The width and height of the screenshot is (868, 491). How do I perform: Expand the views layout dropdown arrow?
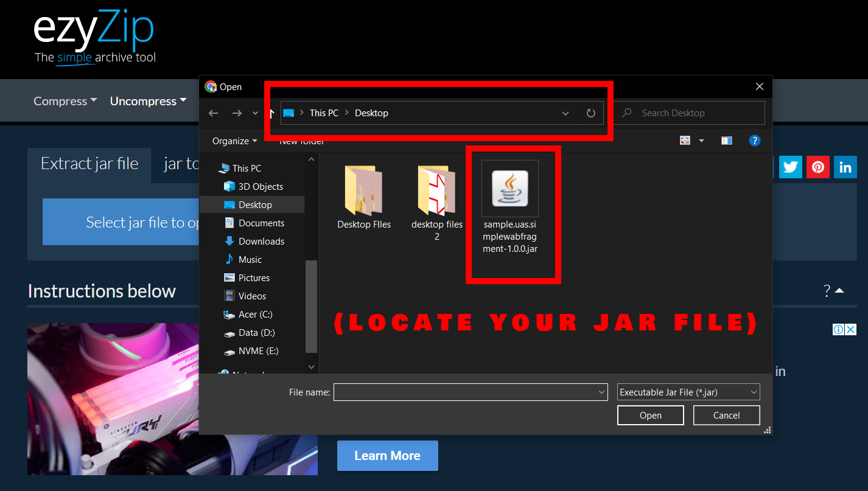701,140
